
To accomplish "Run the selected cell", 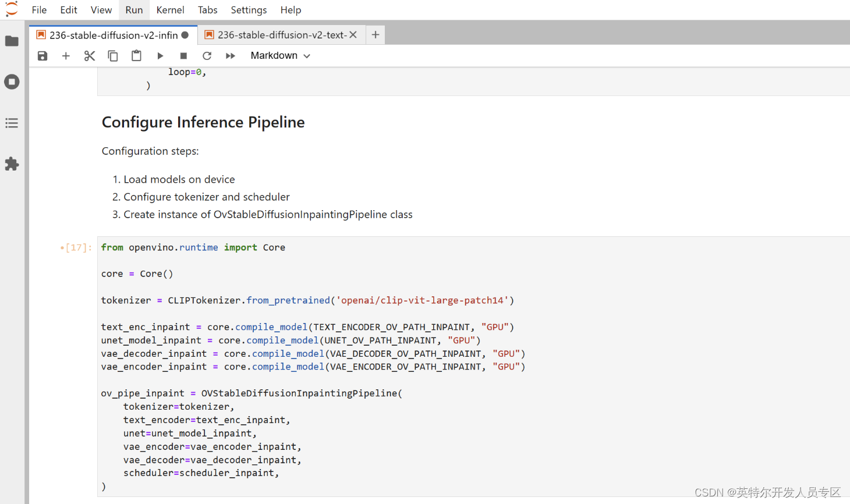I will click(x=160, y=56).
